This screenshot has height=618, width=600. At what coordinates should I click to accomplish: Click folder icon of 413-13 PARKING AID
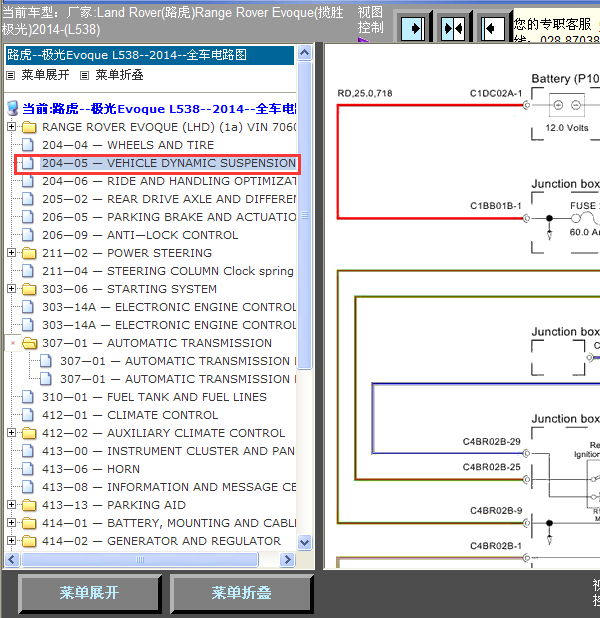point(29,505)
